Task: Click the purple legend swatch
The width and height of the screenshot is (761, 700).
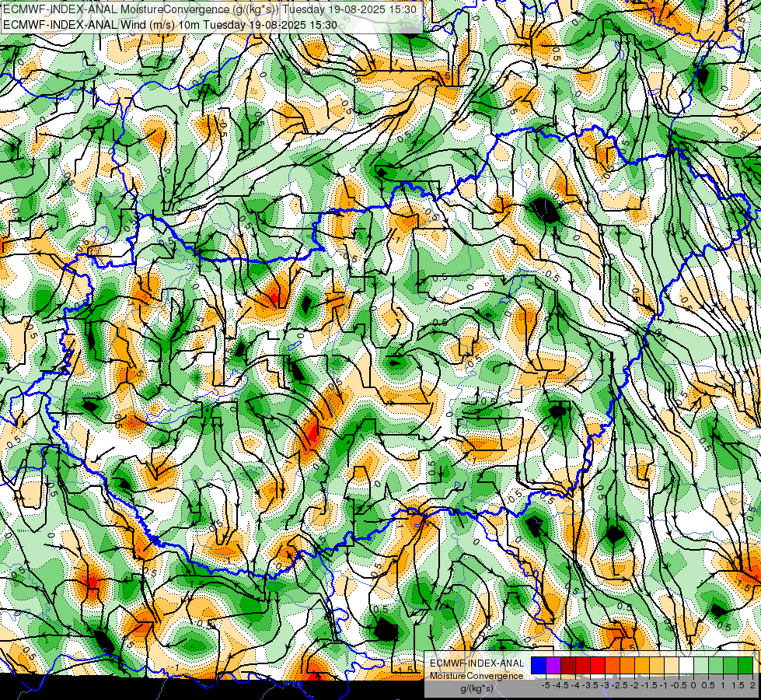Action: [x=553, y=665]
